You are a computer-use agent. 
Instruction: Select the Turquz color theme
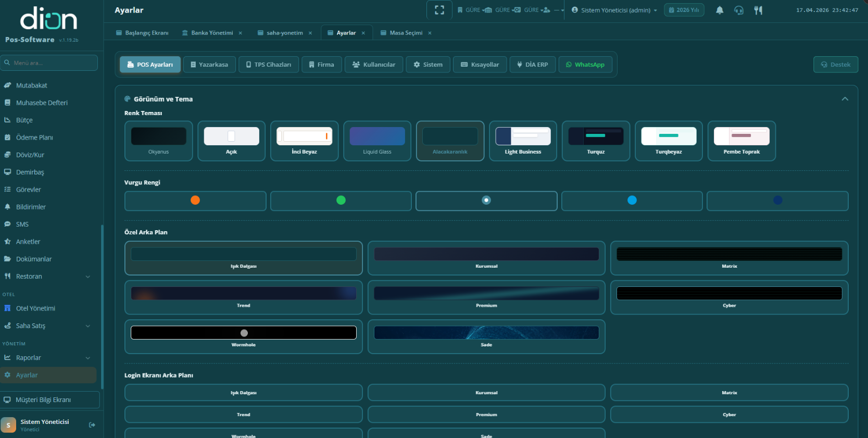596,141
